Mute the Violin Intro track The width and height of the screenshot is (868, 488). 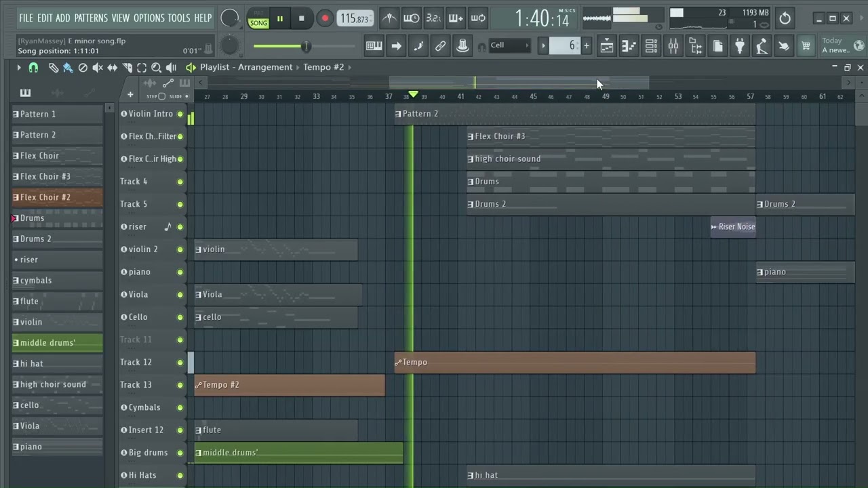click(x=180, y=114)
